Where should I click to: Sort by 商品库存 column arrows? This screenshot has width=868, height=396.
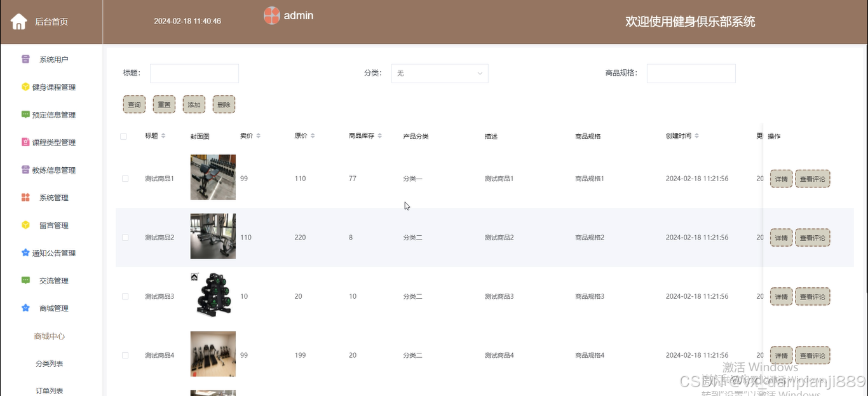coord(380,136)
